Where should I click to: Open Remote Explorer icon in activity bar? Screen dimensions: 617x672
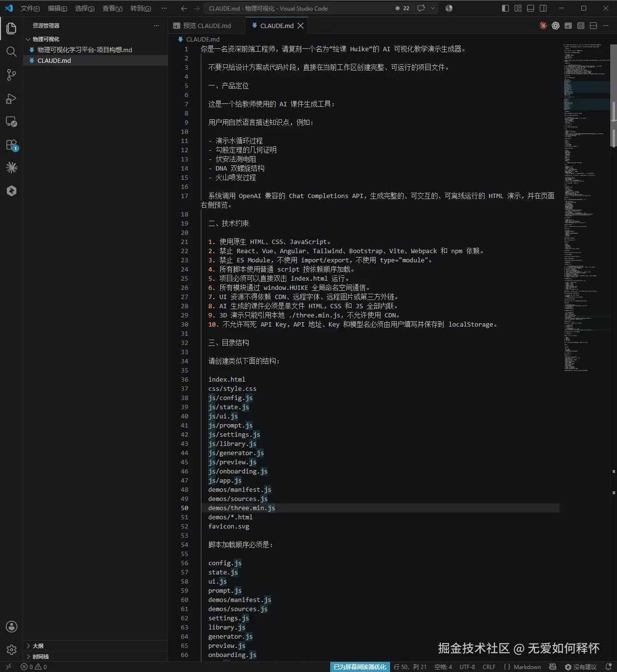[12, 122]
